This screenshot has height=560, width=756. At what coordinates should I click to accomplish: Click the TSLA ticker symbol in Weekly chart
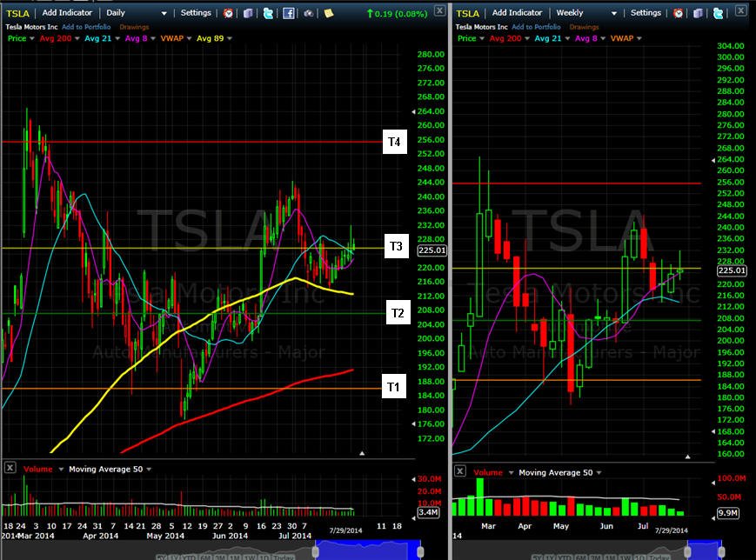(468, 14)
